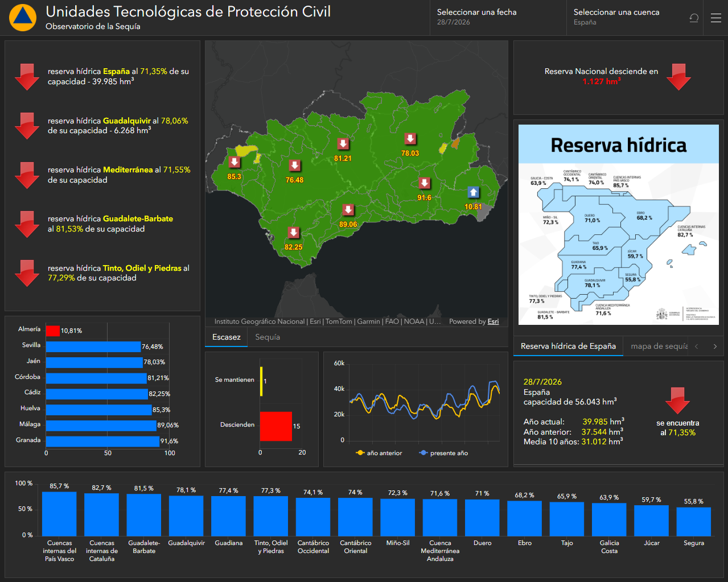
Task: Select the down-arrow map marker above 89.06
Action: (348, 210)
